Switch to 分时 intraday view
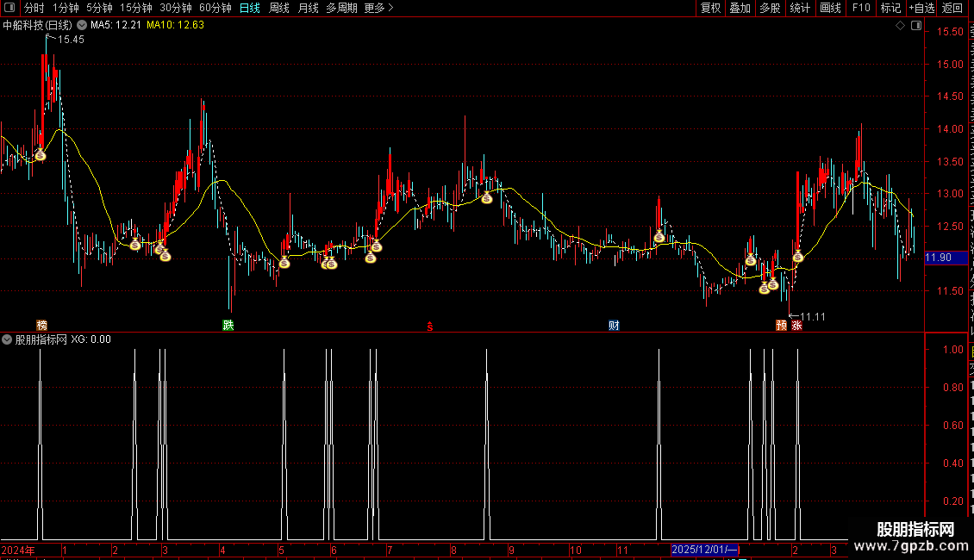This screenshot has height=560, width=974. point(34,8)
